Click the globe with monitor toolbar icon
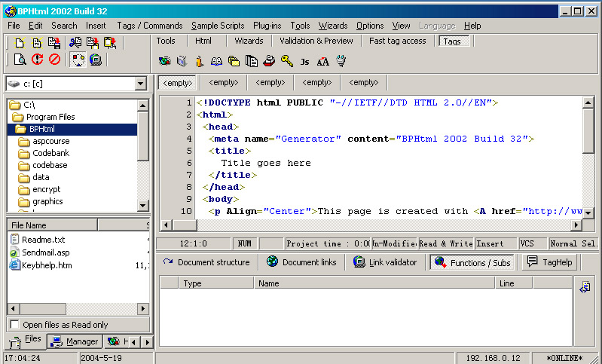Screen dimensions: 602x364 tap(95, 60)
